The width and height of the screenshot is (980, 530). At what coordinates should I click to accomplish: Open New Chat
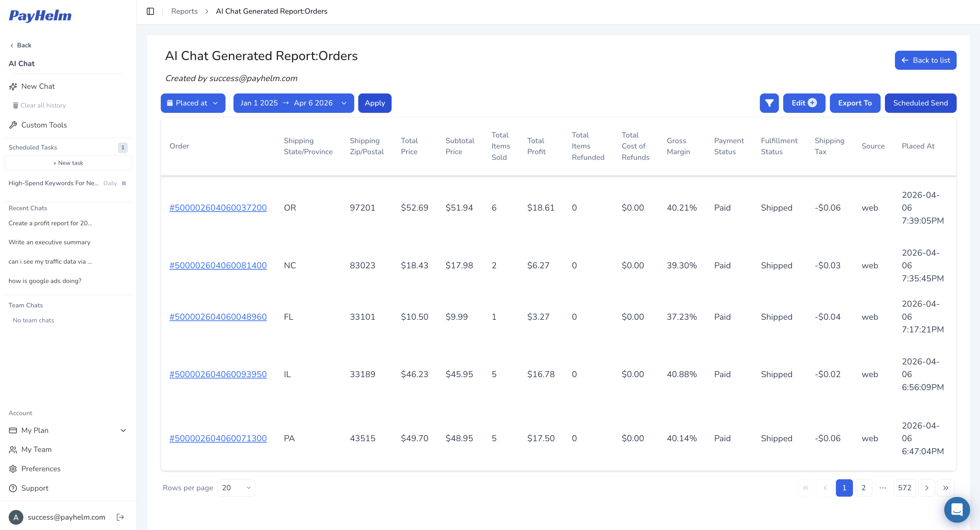(x=32, y=86)
